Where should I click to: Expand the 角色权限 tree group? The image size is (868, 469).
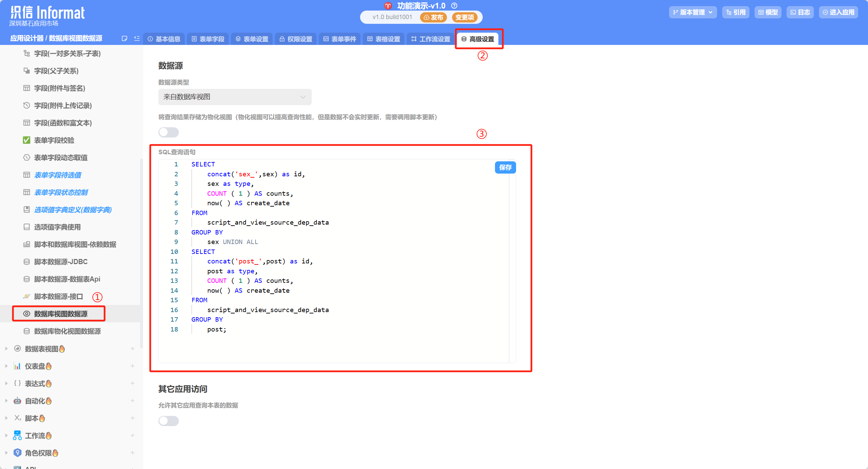click(6, 453)
